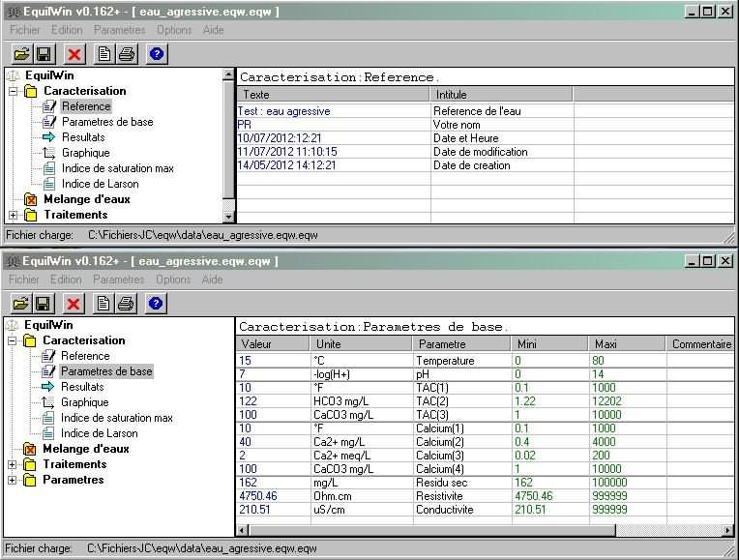This screenshot has width=739, height=560.
Task: Click the Open file icon in the bottom window toolbar
Action: click(x=20, y=304)
